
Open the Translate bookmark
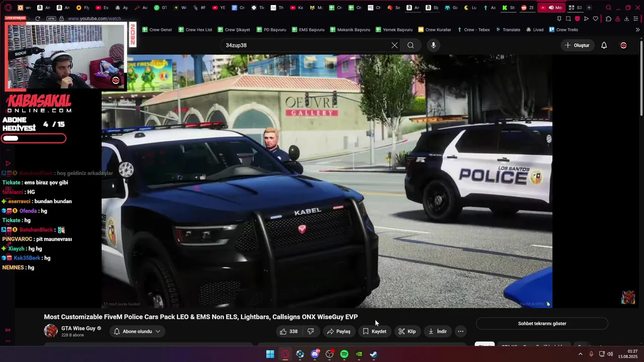click(x=508, y=30)
